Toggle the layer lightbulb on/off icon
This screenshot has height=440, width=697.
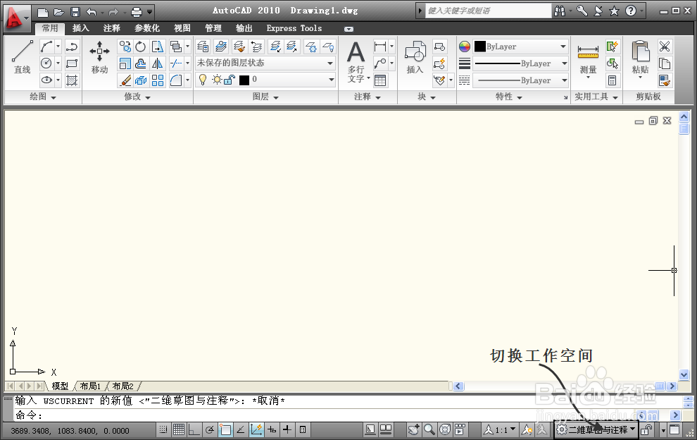(203, 79)
